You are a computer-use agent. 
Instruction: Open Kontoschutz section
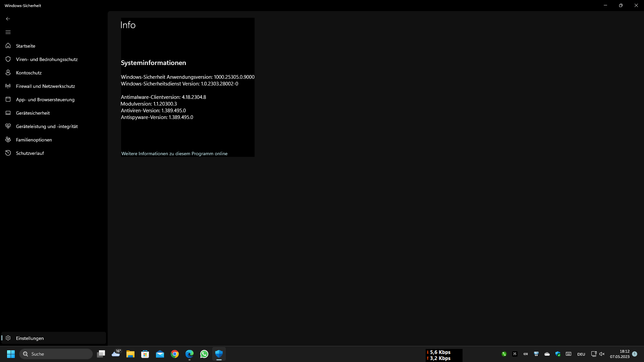tap(54, 73)
